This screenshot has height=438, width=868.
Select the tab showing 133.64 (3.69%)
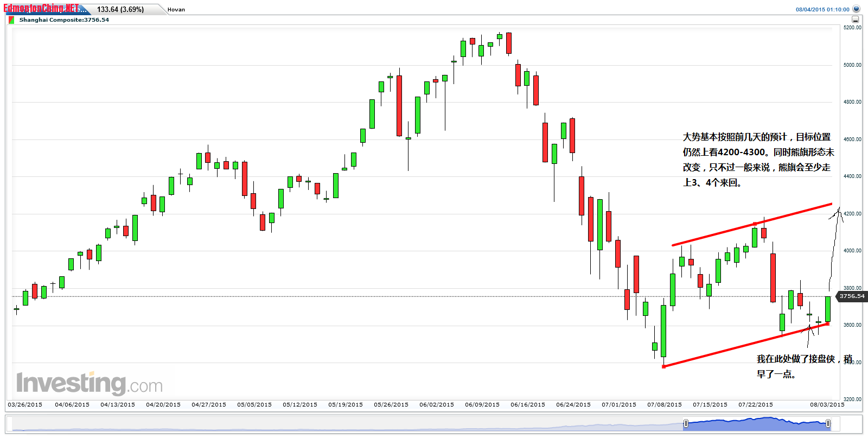[120, 10]
